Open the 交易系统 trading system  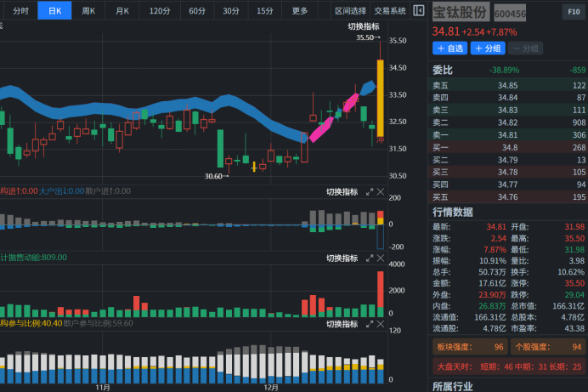click(389, 11)
